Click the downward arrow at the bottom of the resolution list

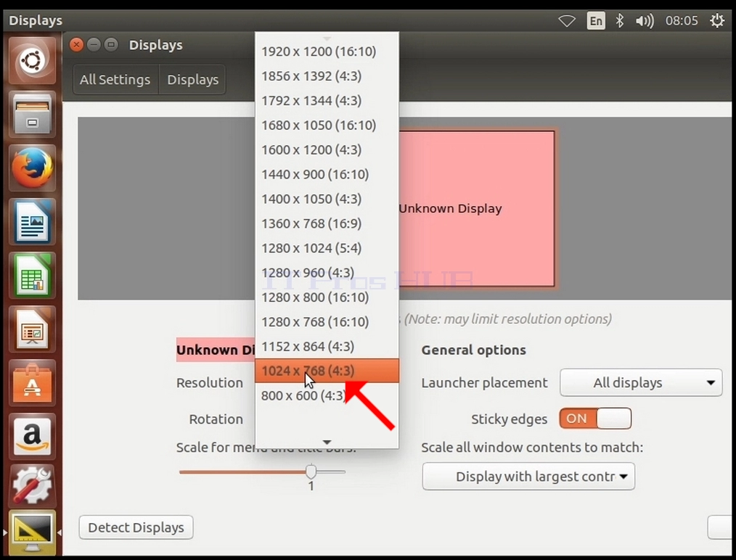tap(327, 442)
